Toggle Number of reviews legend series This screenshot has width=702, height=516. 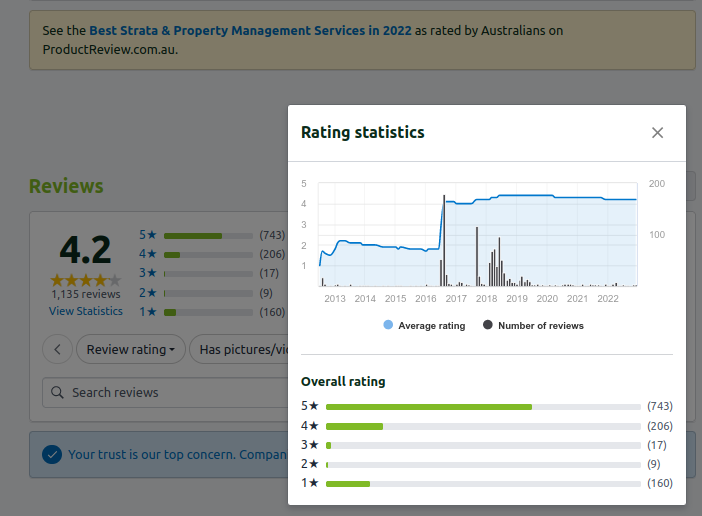533,325
